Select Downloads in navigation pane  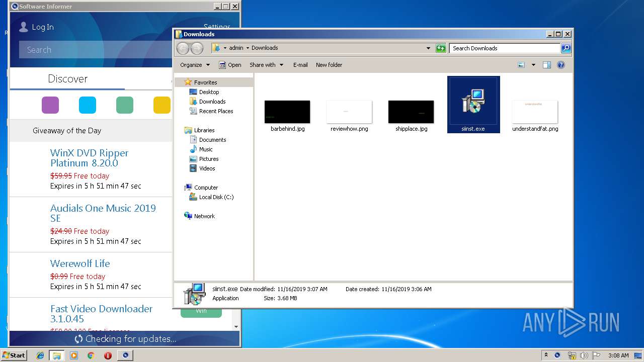coord(212,102)
